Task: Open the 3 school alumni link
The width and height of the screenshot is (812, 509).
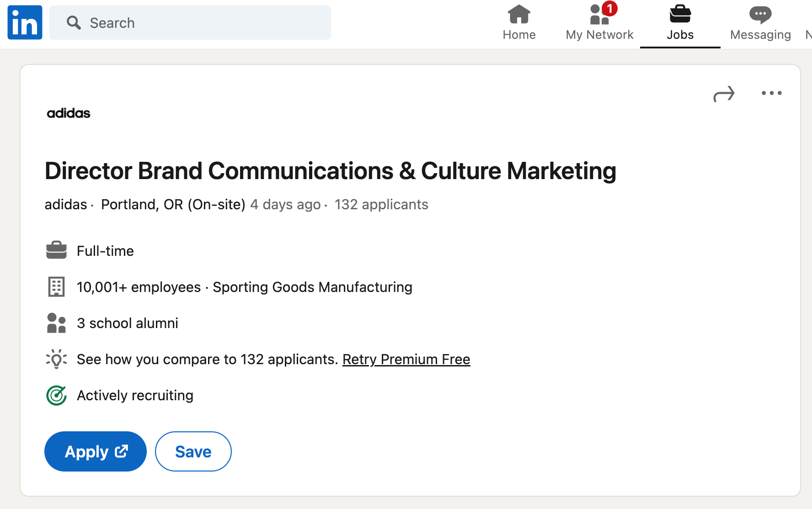Action: tap(128, 323)
